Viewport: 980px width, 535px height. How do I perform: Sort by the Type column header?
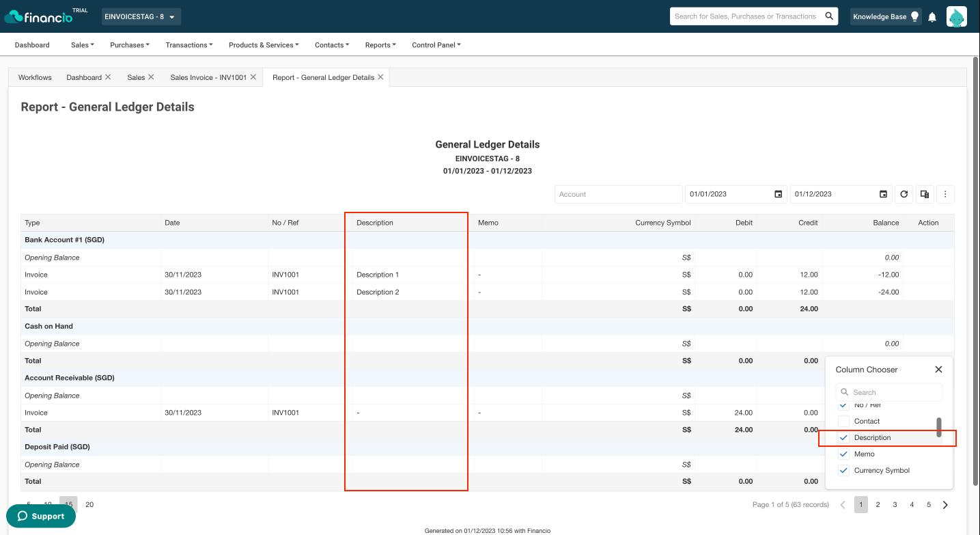91,223
